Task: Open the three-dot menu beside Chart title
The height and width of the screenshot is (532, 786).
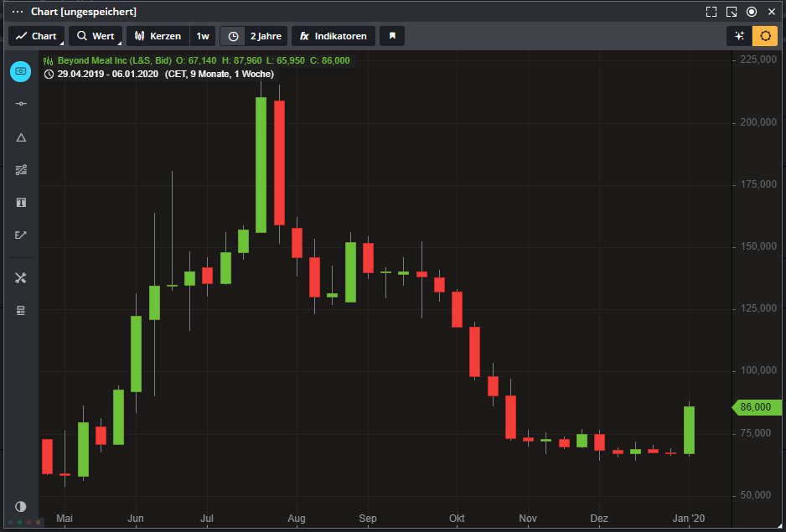Action: click(18, 12)
